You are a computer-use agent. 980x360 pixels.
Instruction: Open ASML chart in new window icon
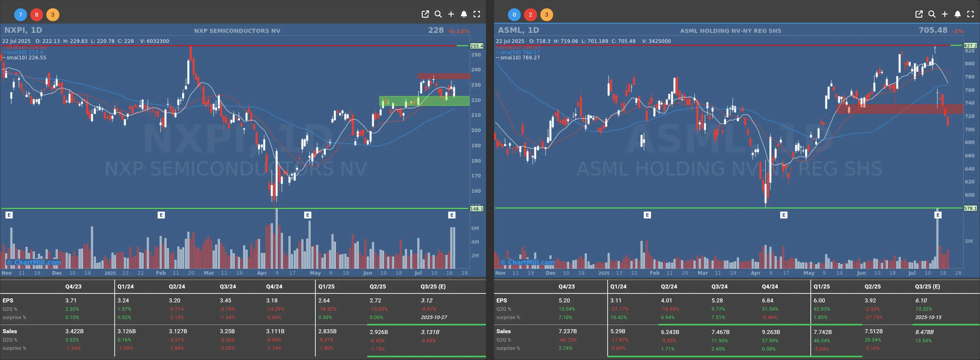click(x=919, y=14)
